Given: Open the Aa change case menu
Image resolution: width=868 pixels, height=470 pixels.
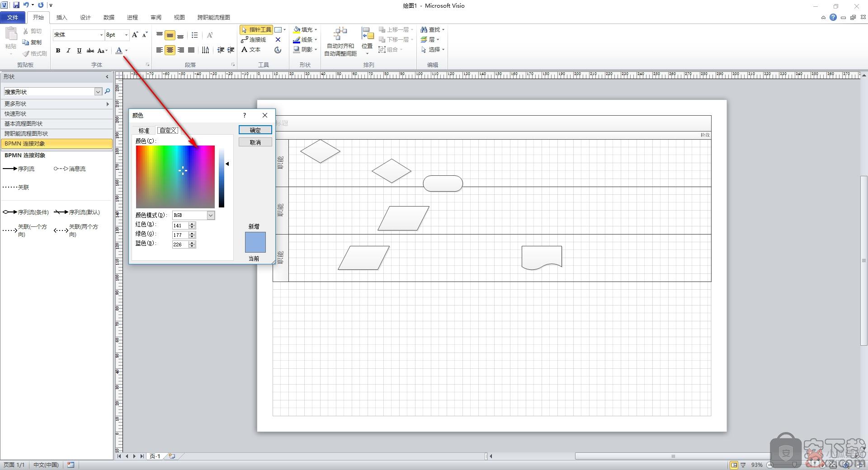Looking at the screenshot, I should click(x=103, y=51).
